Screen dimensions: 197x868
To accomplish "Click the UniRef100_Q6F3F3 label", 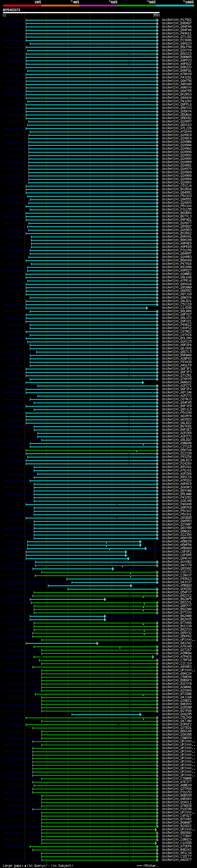I will (176, 372).
